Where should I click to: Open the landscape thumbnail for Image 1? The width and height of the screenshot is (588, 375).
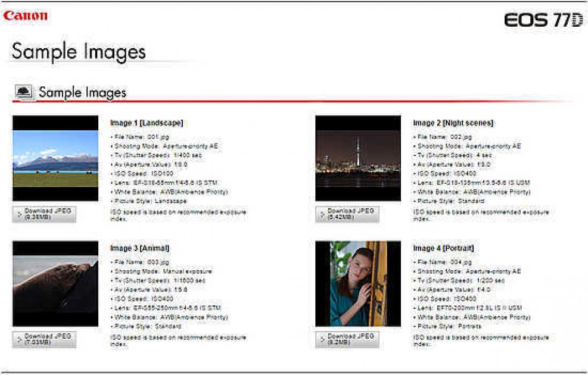point(57,158)
